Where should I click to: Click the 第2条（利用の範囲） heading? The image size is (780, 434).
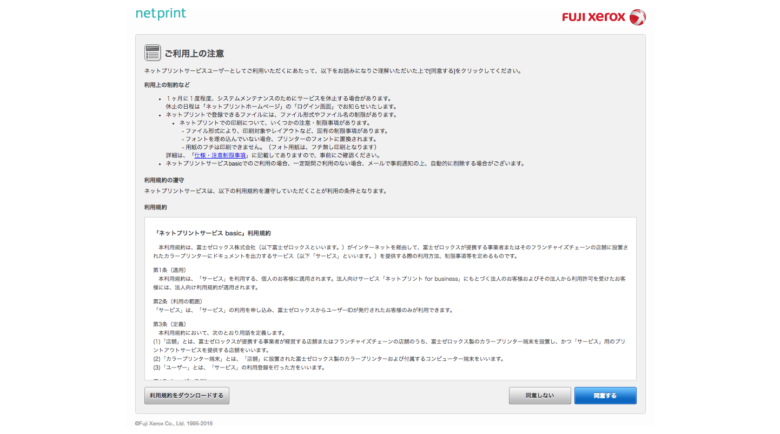[x=178, y=301]
